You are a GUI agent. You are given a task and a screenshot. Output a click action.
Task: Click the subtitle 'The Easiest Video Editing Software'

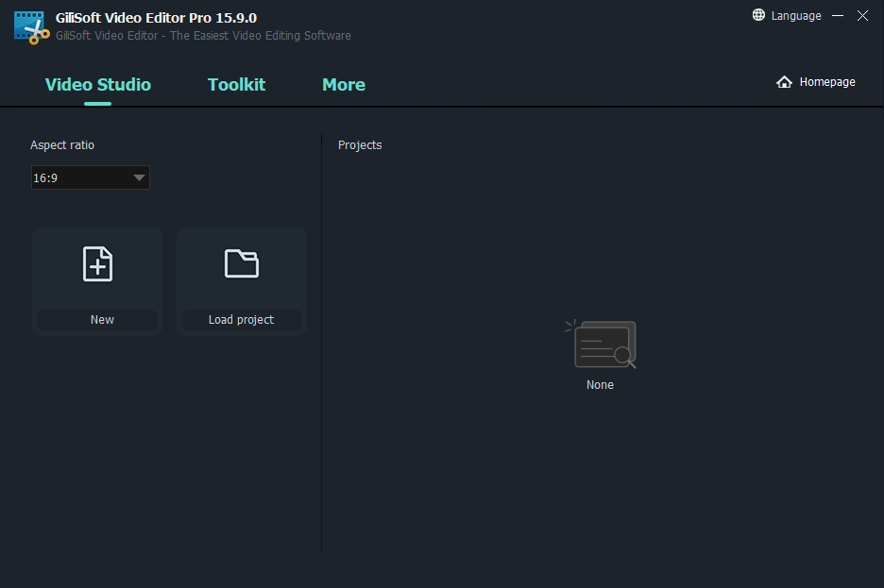pyautogui.click(x=261, y=36)
